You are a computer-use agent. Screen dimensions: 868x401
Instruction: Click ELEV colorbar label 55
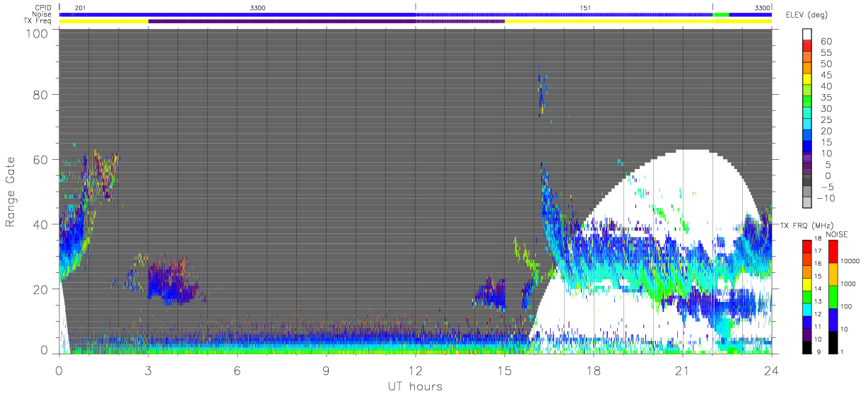pos(827,53)
